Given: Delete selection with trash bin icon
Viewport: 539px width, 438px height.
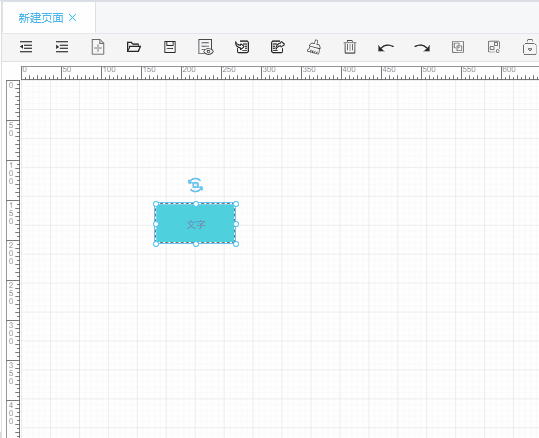Looking at the screenshot, I should (x=350, y=47).
